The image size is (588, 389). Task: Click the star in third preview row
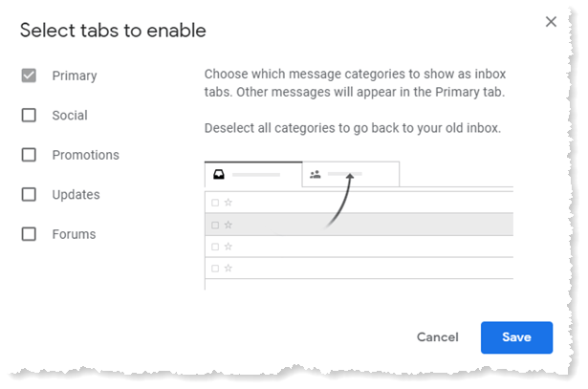(229, 247)
